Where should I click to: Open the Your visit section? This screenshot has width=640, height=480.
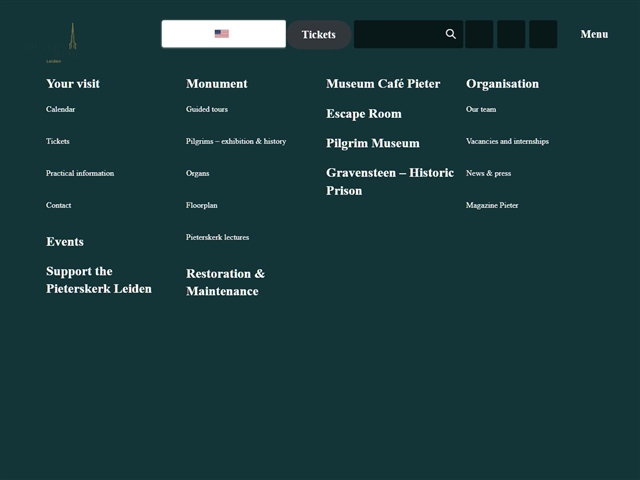click(73, 84)
